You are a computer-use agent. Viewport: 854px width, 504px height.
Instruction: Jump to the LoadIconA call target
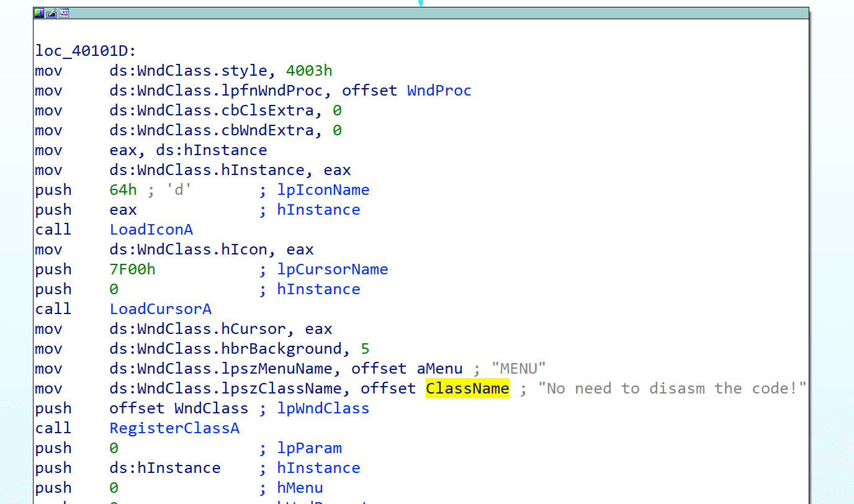point(151,230)
